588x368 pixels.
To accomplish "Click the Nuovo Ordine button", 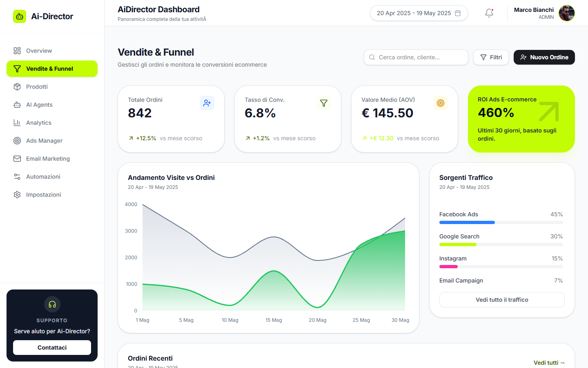I will (544, 57).
